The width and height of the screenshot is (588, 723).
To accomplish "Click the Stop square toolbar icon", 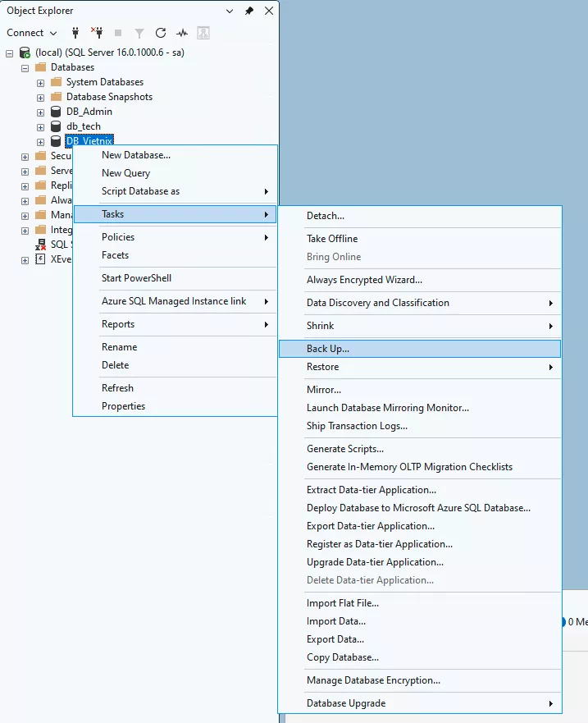I will coord(118,33).
